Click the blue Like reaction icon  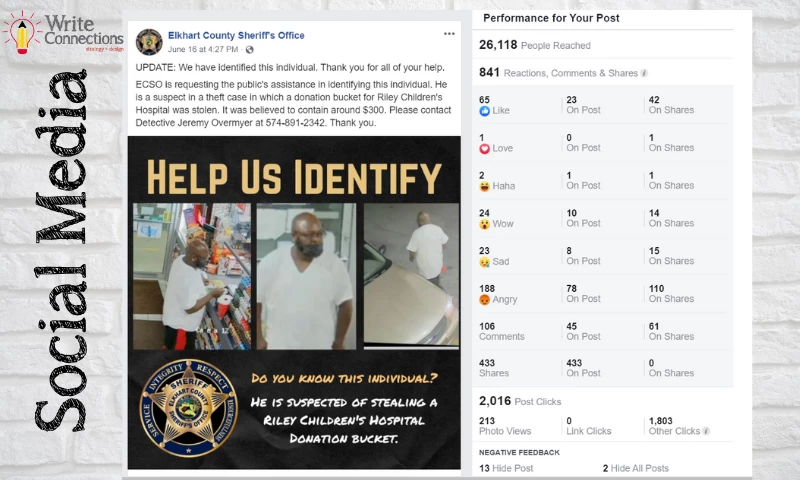(484, 111)
